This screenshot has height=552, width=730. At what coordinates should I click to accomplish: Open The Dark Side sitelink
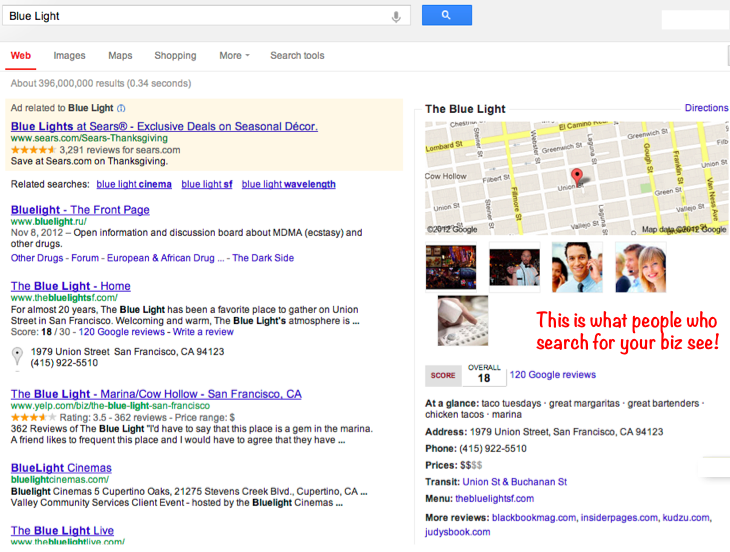click(x=263, y=258)
